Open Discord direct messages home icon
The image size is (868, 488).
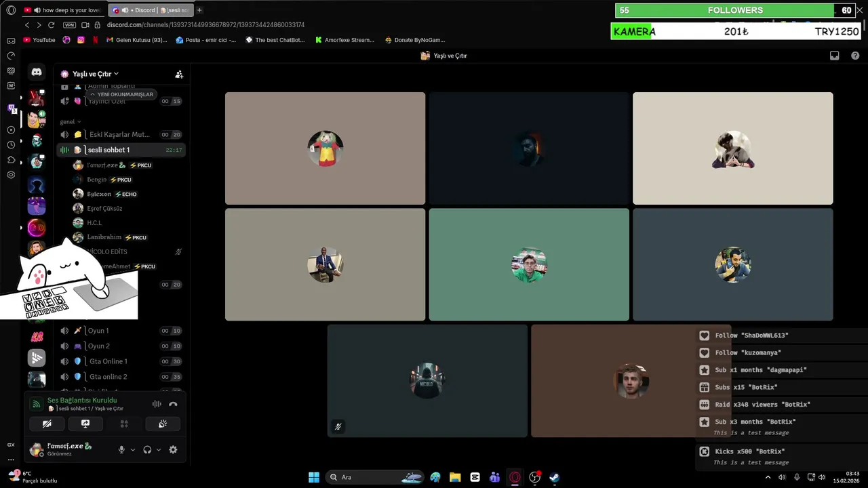tap(37, 72)
